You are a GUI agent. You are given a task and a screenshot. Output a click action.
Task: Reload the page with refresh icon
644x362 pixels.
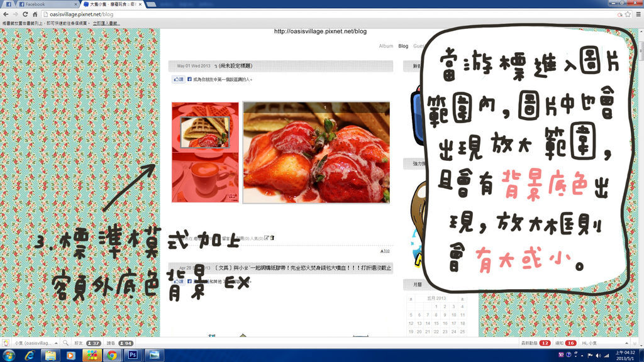click(x=25, y=14)
